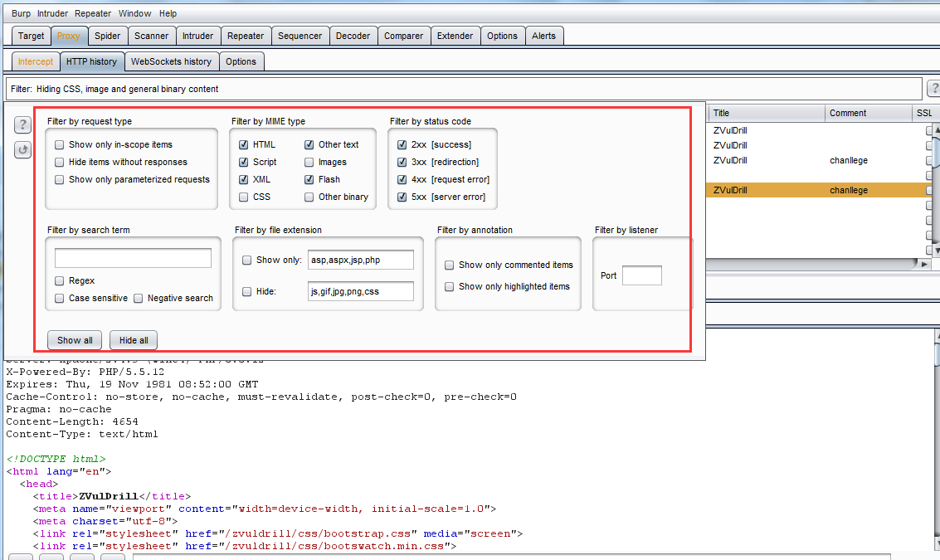Switch to the Intercept sub-tab
The image size is (940, 560).
coord(36,61)
